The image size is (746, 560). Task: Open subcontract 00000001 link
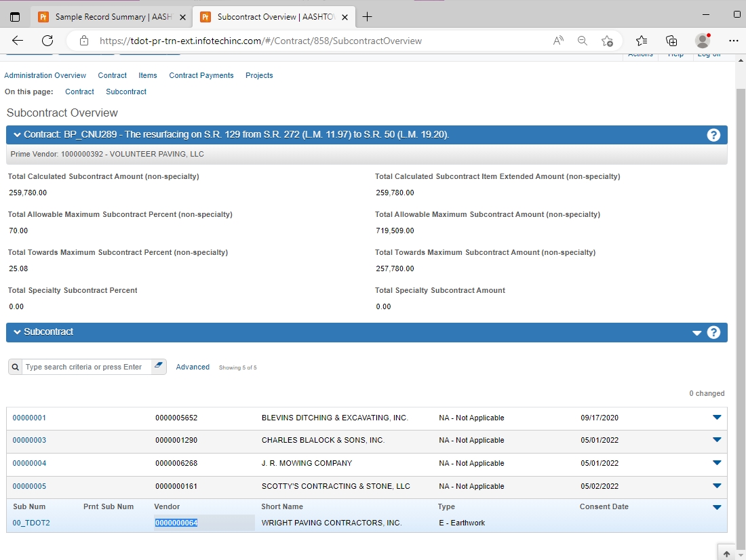click(29, 418)
